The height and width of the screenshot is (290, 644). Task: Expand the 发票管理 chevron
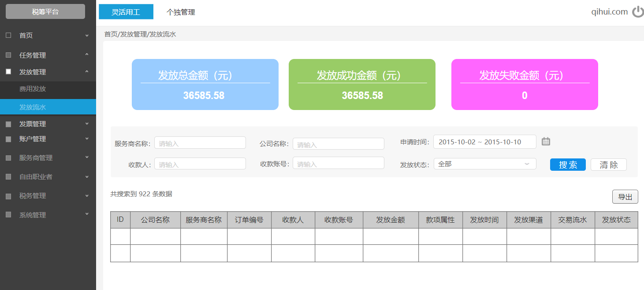(x=87, y=124)
